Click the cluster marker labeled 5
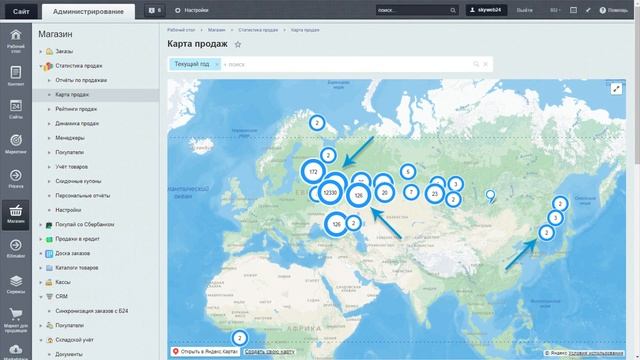Viewport: 640px width, 360px height. 408,172
